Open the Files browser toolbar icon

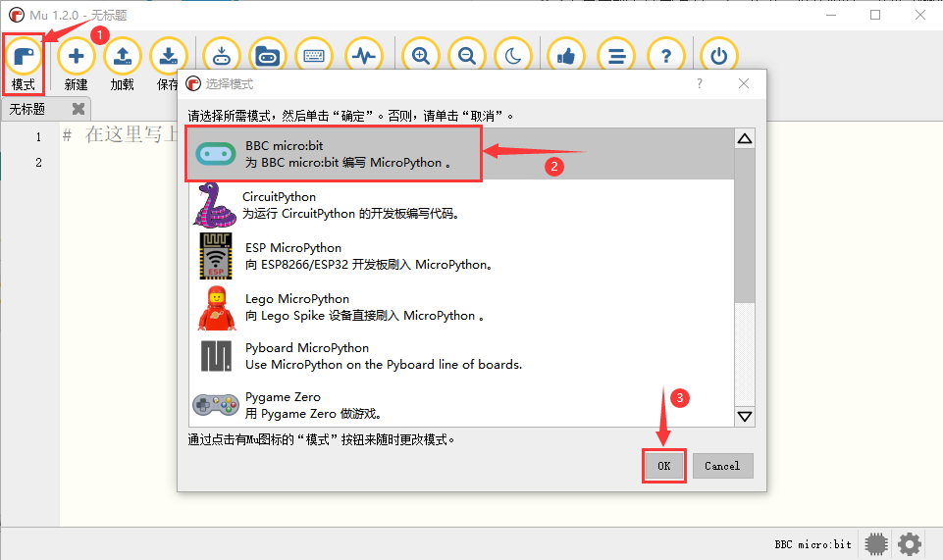pos(268,56)
